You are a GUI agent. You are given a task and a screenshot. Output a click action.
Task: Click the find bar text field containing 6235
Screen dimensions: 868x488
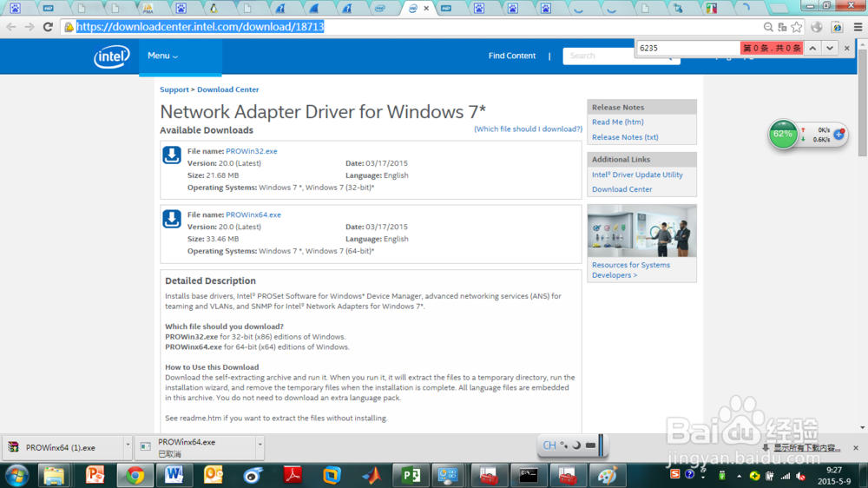tap(688, 48)
